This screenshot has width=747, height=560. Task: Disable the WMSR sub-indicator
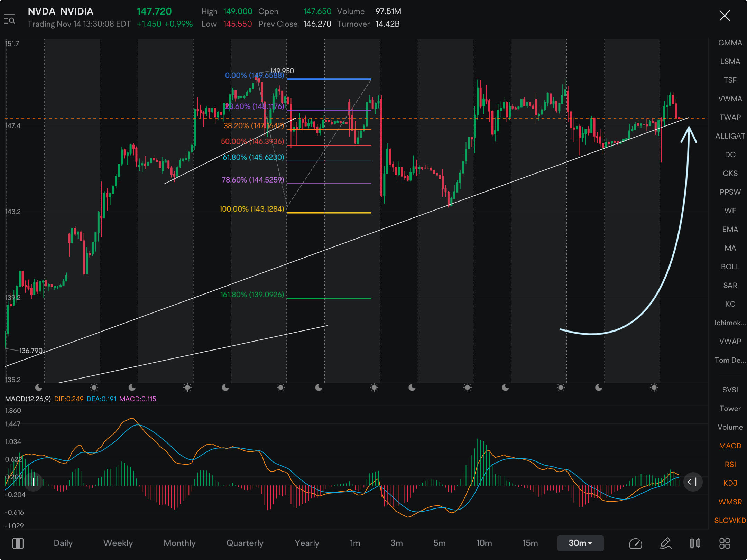tap(730, 502)
